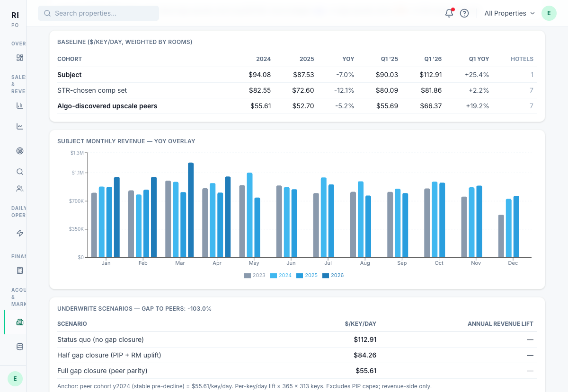
Task: Open the help question mark icon
Action: 464,13
